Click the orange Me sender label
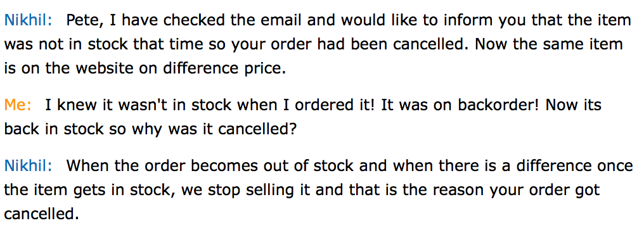The width and height of the screenshot is (644, 242). [18, 105]
